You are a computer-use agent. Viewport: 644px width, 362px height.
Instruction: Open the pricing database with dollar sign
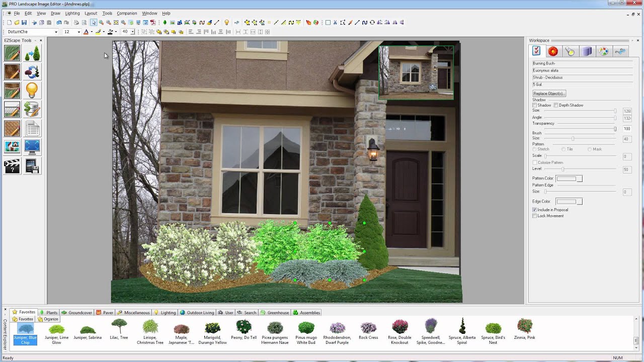(x=32, y=109)
